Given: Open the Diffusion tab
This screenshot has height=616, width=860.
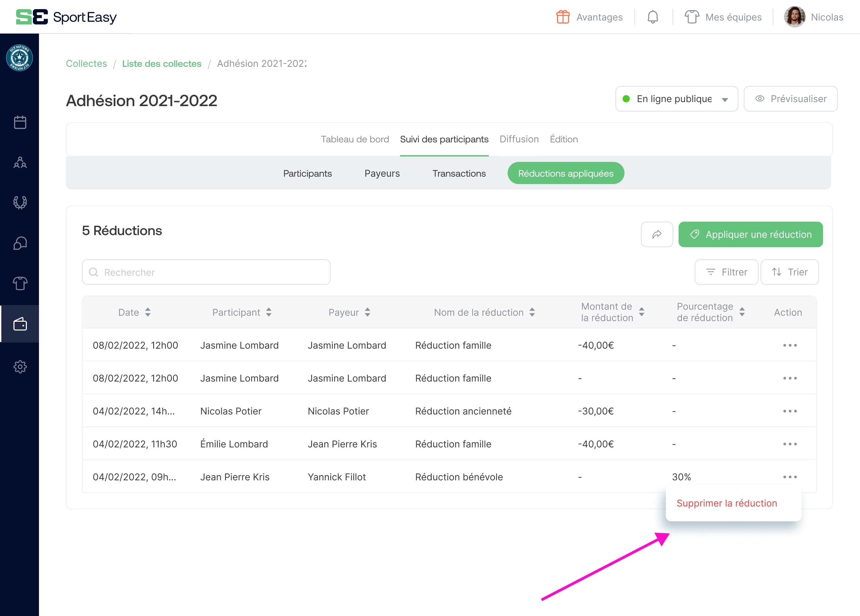Looking at the screenshot, I should (519, 139).
